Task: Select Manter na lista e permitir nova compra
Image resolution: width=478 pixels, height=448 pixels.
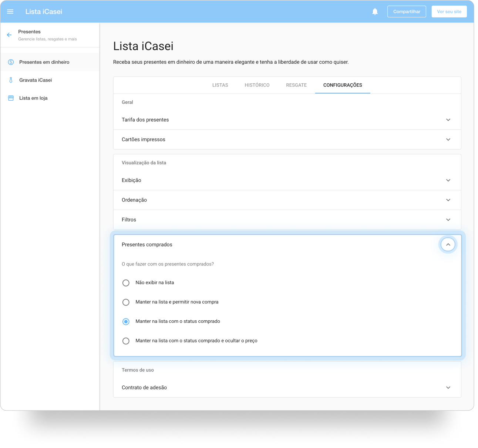Action: (x=126, y=302)
